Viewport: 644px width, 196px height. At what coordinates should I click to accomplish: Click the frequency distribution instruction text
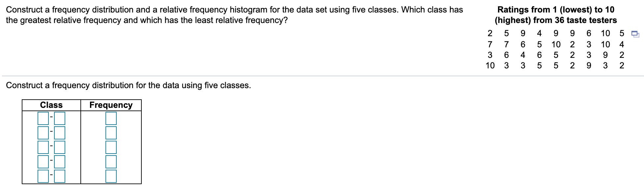pyautogui.click(x=129, y=86)
